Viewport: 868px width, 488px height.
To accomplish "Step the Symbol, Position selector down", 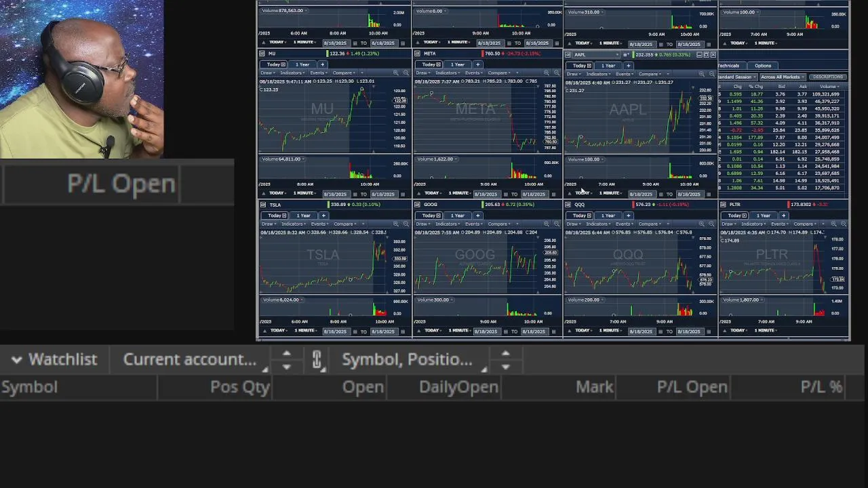I will click(x=505, y=366).
